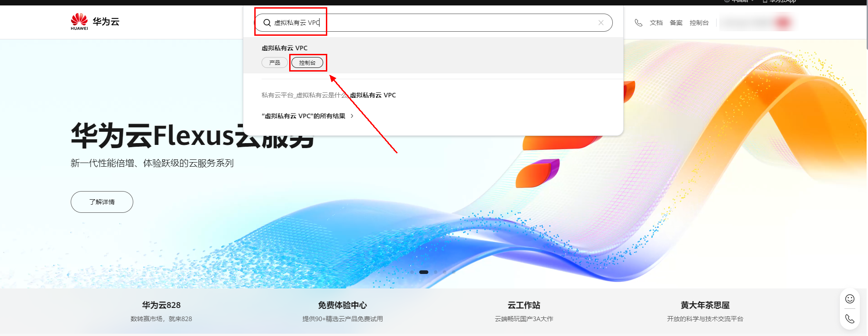This screenshot has height=336, width=868.
Task: Open the 黄大年茶思屋 card
Action: pyautogui.click(x=705, y=312)
